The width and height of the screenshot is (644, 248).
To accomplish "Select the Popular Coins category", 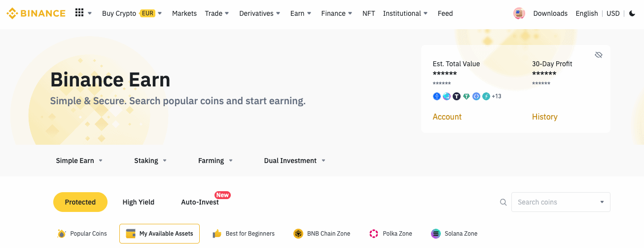I will (x=82, y=234).
